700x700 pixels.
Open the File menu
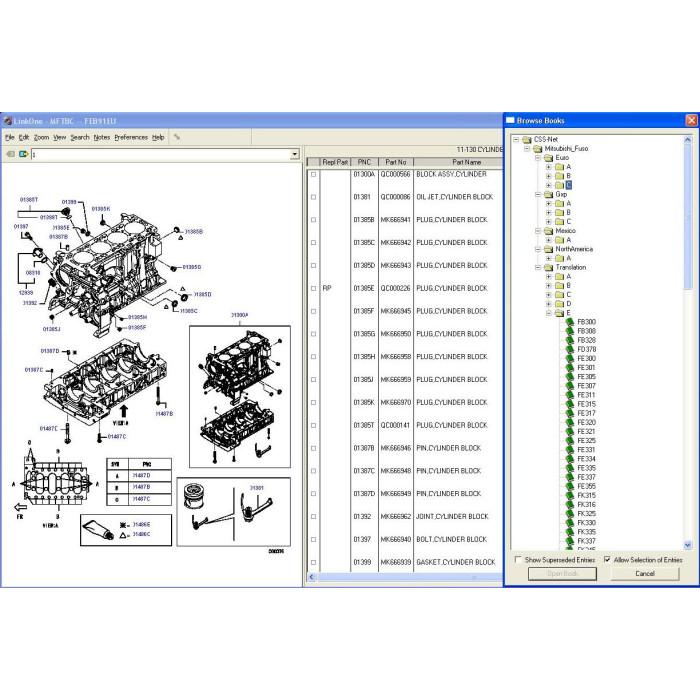coord(10,137)
